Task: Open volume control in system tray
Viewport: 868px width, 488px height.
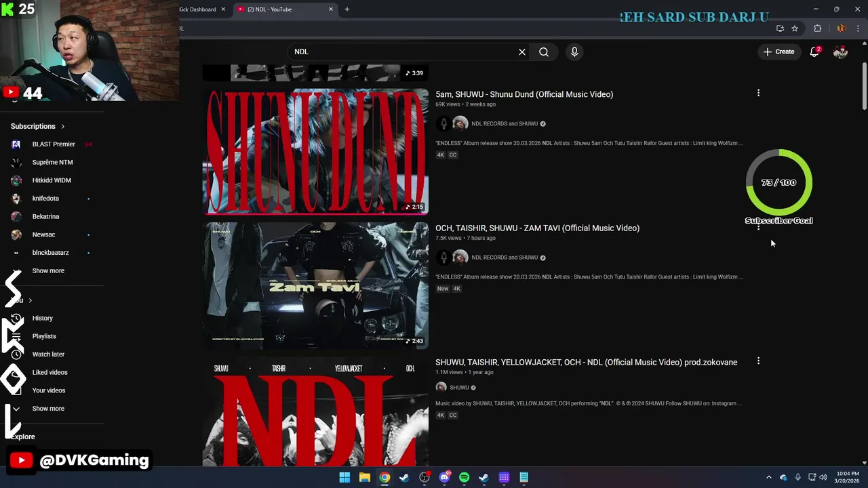Action: coord(823,477)
